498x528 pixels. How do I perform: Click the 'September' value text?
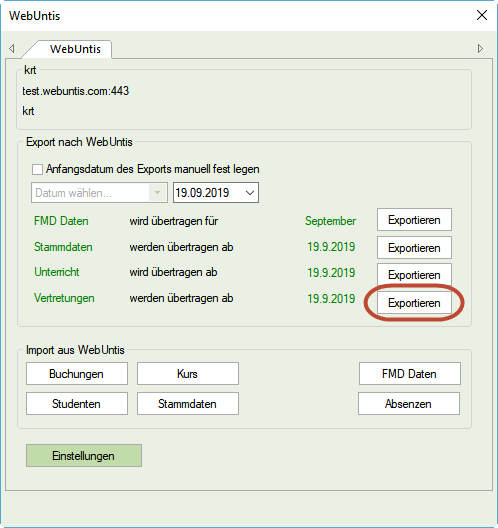point(330,221)
